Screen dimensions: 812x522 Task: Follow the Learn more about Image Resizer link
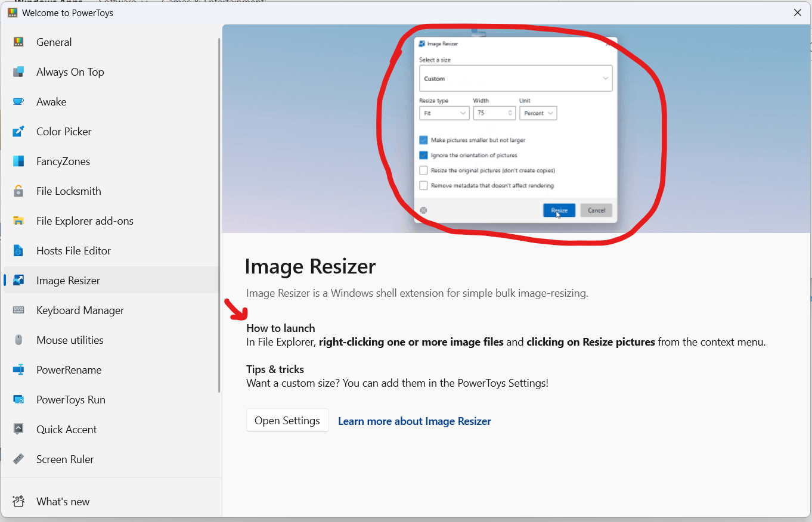pyautogui.click(x=414, y=421)
